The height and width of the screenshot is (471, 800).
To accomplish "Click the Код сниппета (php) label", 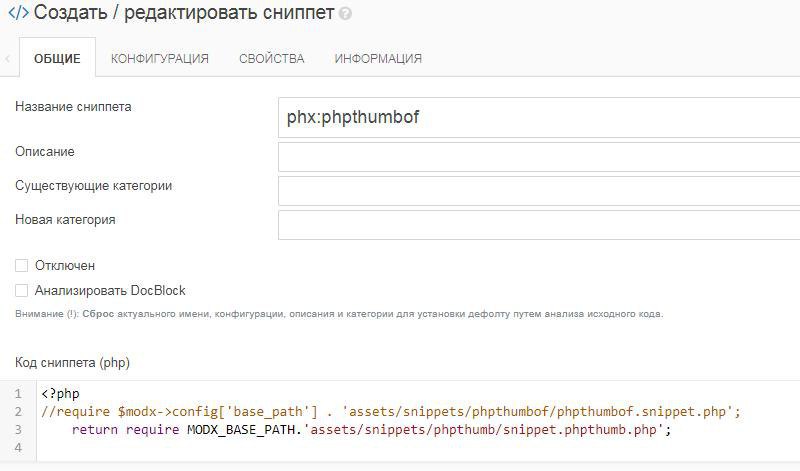I will click(72, 361).
